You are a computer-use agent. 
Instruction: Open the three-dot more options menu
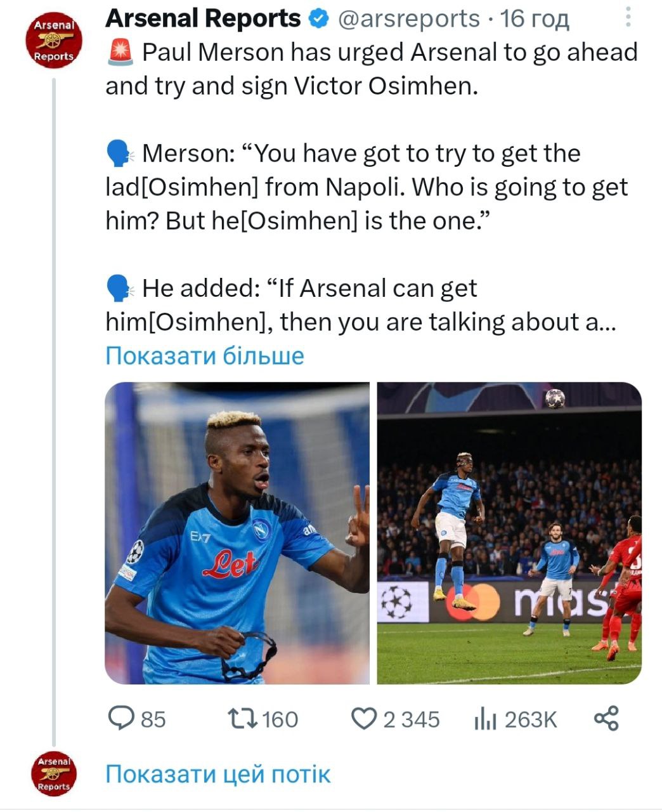(628, 17)
